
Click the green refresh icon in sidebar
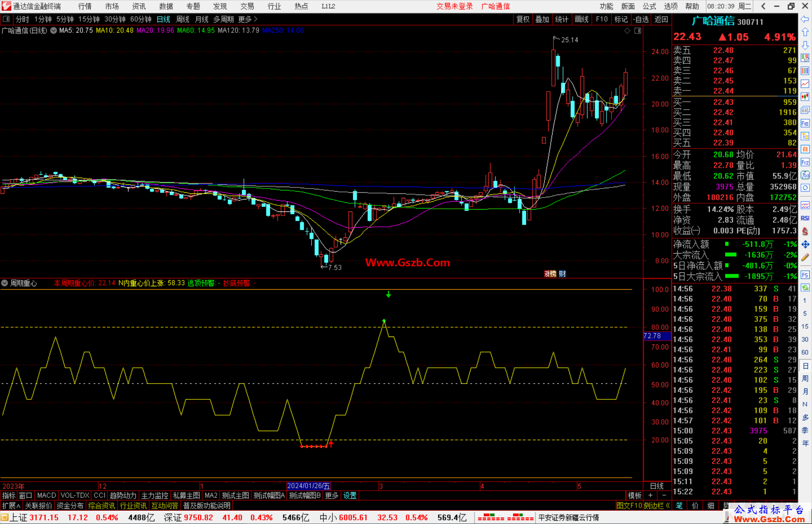(805, 288)
